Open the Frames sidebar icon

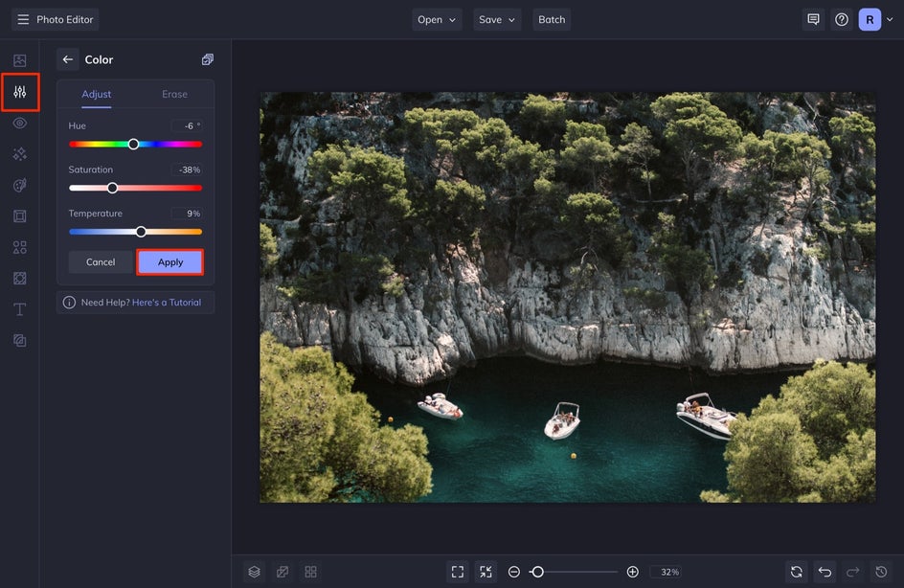click(x=19, y=216)
